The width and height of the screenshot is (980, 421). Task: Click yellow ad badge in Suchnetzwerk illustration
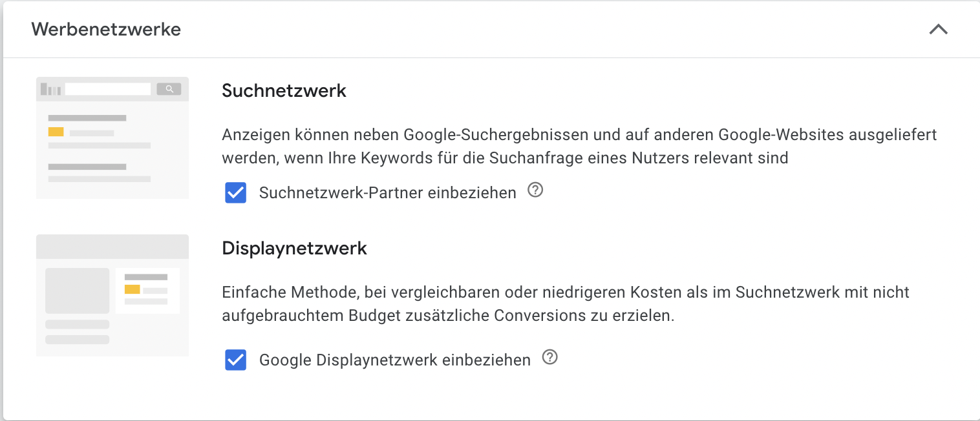[56, 132]
